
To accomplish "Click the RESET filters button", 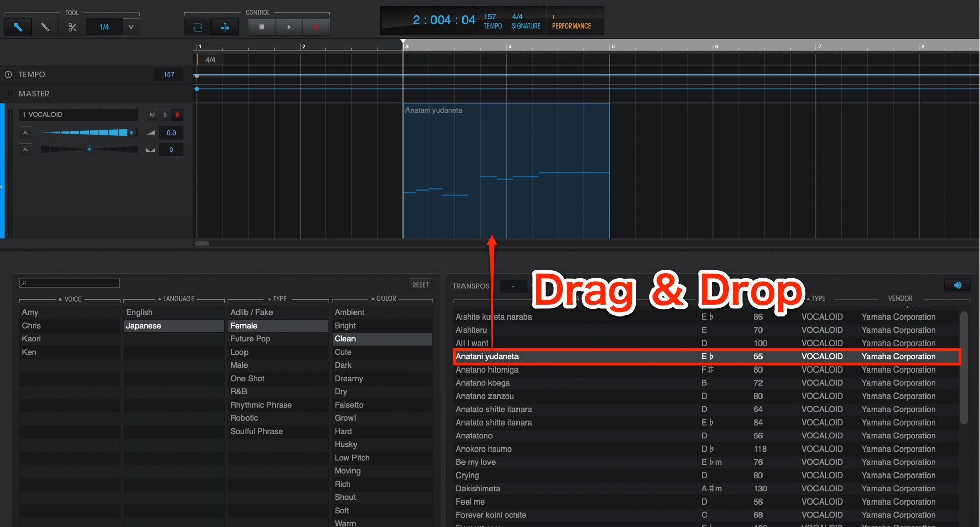I will point(420,285).
